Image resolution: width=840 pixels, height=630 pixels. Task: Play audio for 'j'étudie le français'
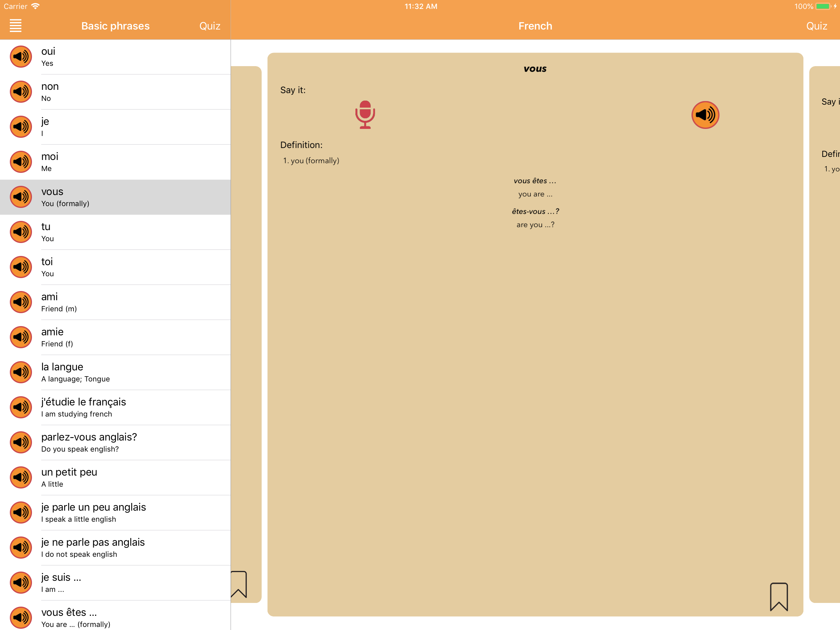pos(21,407)
